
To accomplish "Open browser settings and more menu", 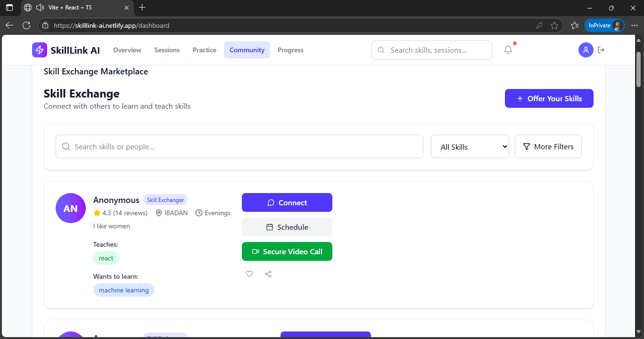I will [634, 25].
